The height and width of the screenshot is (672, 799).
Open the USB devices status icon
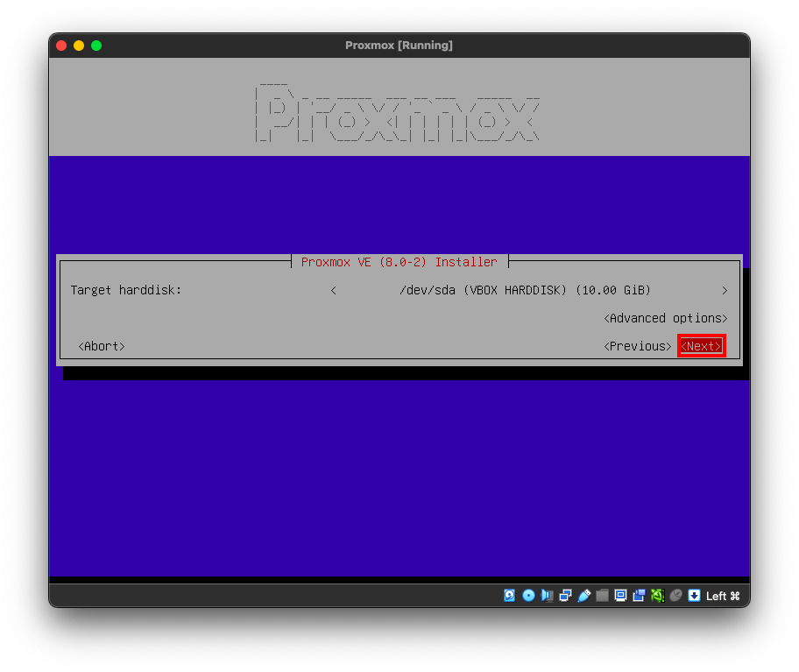coord(584,596)
